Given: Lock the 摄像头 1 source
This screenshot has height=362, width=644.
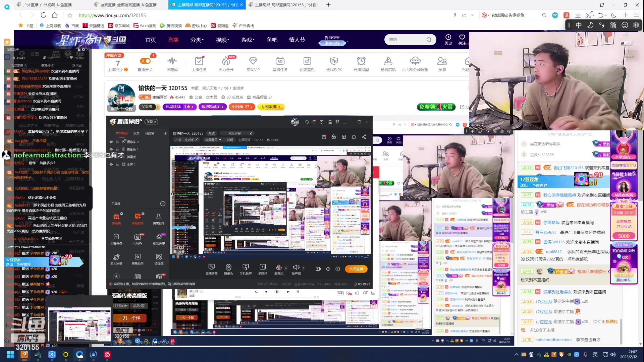Looking at the screenshot, I should click(117, 149).
